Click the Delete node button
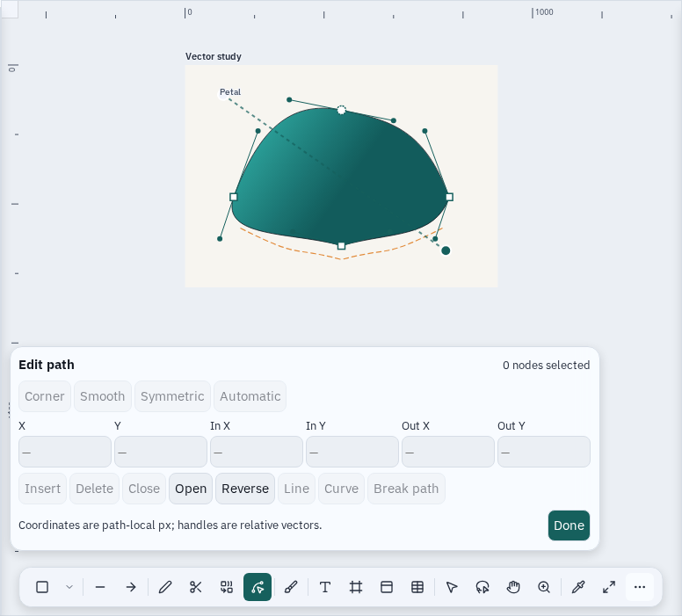This screenshot has height=616, width=682. pyautogui.click(x=94, y=489)
